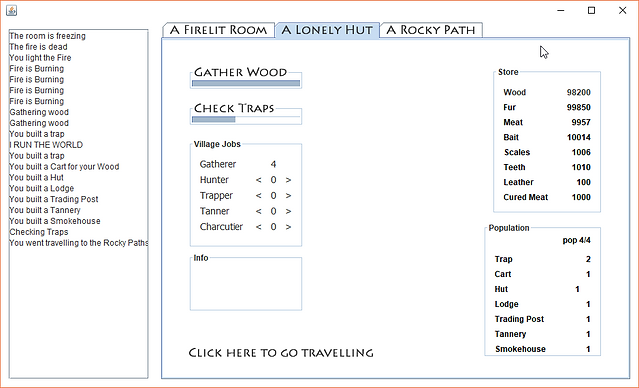Minimize the game window
The width and height of the screenshot is (639, 388).
tap(561, 10)
